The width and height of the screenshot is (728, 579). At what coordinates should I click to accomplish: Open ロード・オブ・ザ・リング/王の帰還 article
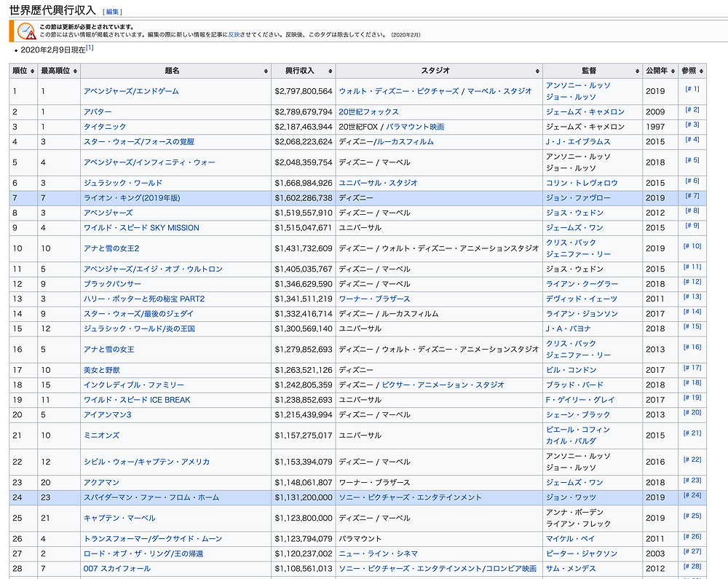(143, 554)
